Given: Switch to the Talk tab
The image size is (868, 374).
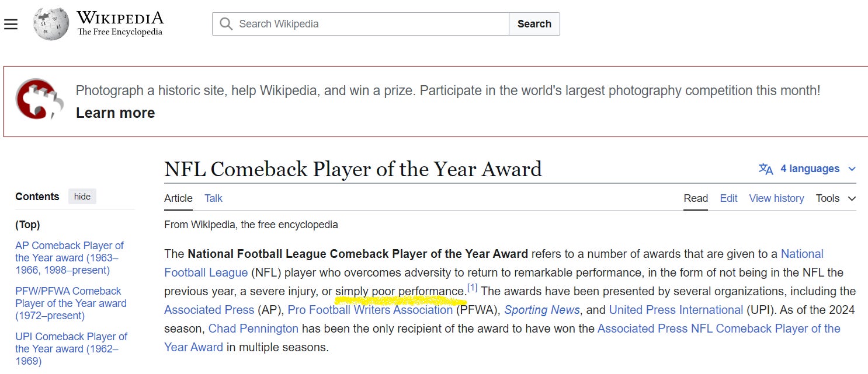Looking at the screenshot, I should [213, 198].
